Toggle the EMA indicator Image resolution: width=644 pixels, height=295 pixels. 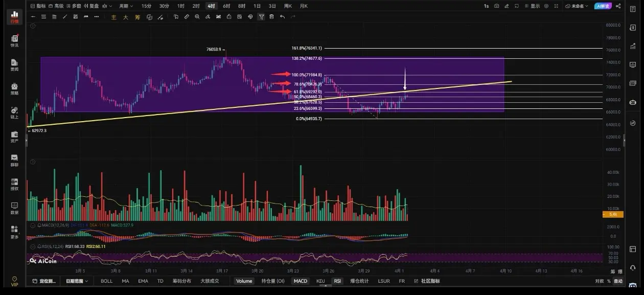pos(143,281)
